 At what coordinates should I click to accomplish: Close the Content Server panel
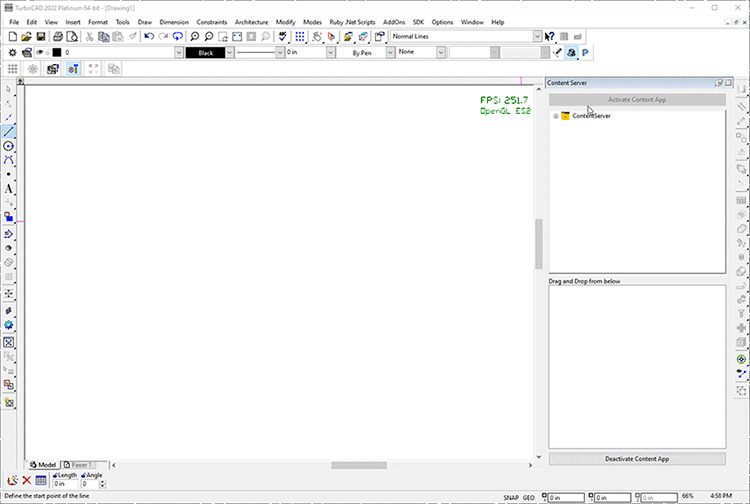(x=728, y=83)
